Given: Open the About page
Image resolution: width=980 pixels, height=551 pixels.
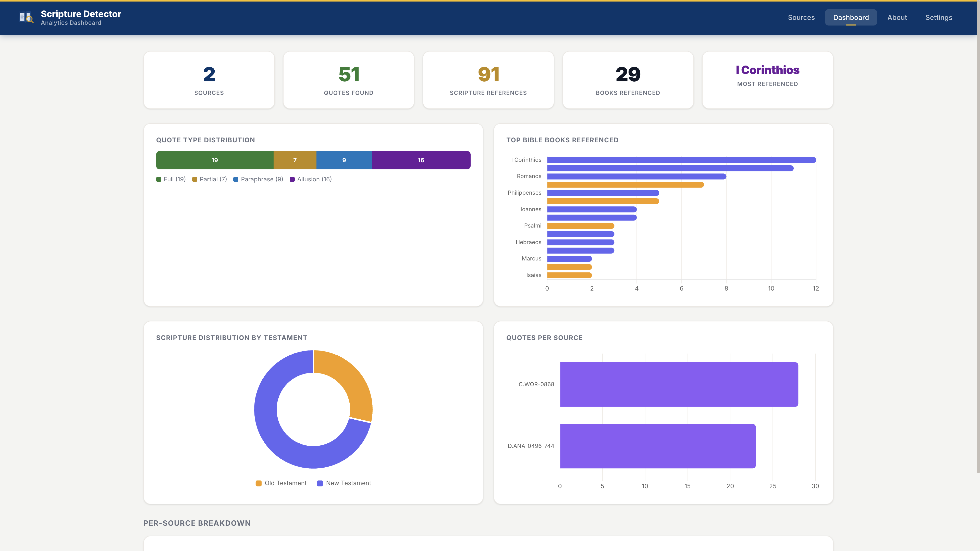Looking at the screenshot, I should tap(897, 18).
